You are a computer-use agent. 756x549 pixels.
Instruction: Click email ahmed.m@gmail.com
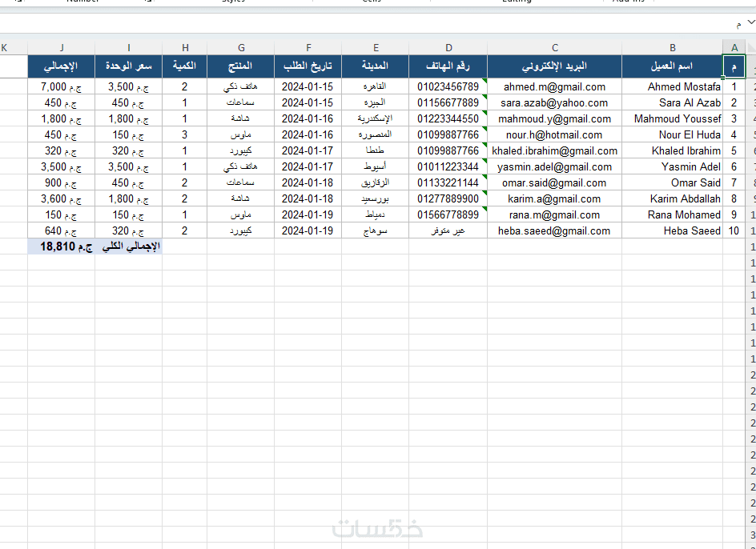pyautogui.click(x=554, y=86)
